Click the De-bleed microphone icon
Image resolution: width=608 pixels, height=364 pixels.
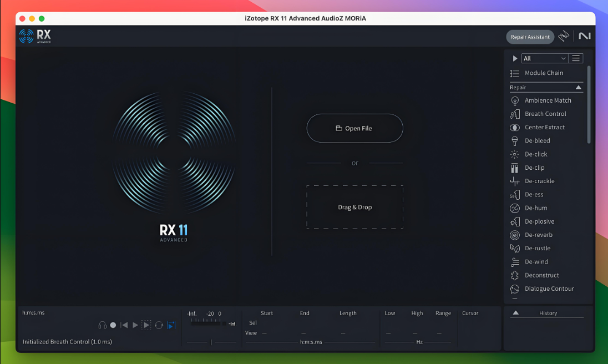(x=515, y=141)
